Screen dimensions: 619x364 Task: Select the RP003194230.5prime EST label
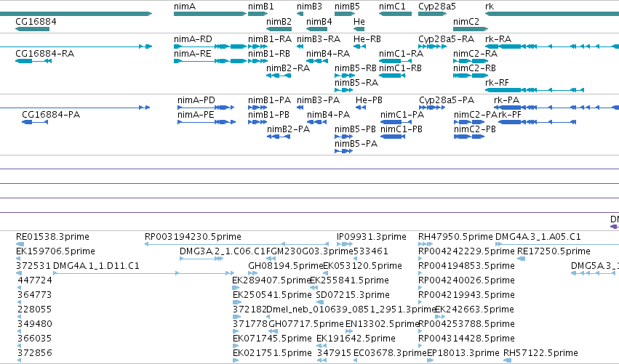pos(193,237)
